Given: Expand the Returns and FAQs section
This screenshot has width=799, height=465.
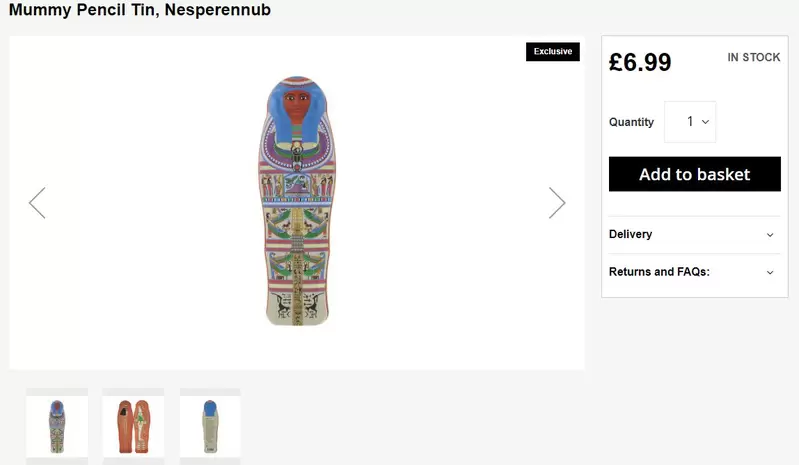Looking at the screenshot, I should coord(659,272).
